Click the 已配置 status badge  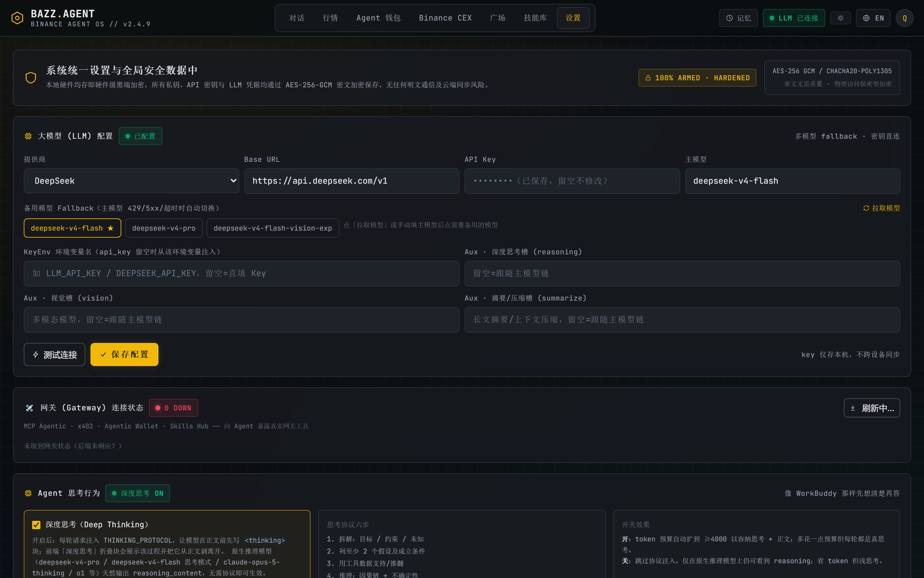tap(141, 136)
